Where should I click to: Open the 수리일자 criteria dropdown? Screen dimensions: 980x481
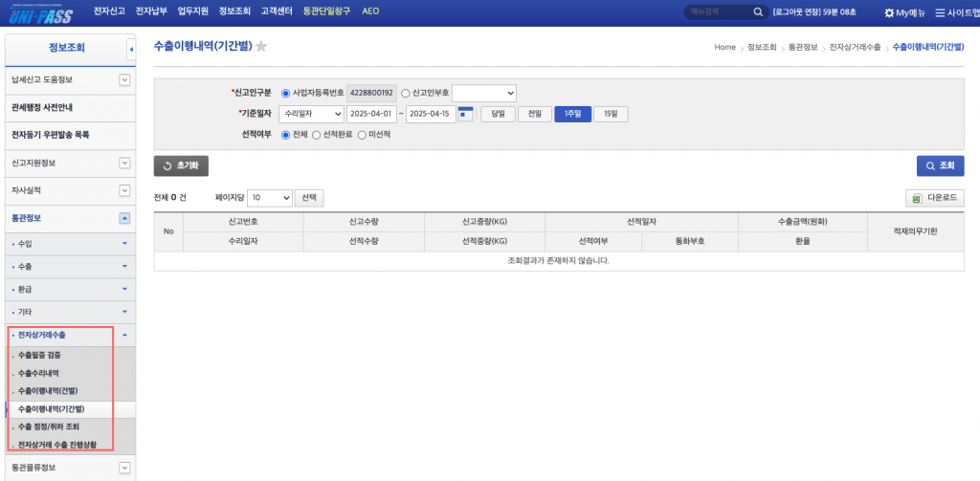coord(312,114)
